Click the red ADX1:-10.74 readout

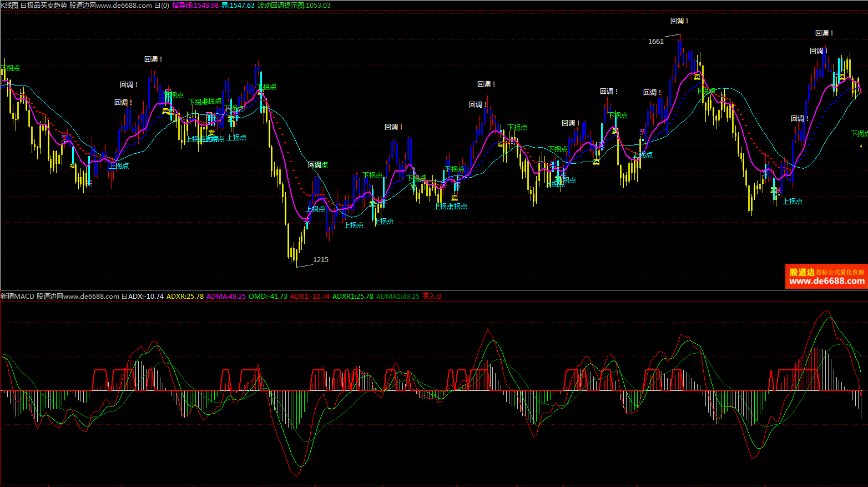tap(310, 297)
